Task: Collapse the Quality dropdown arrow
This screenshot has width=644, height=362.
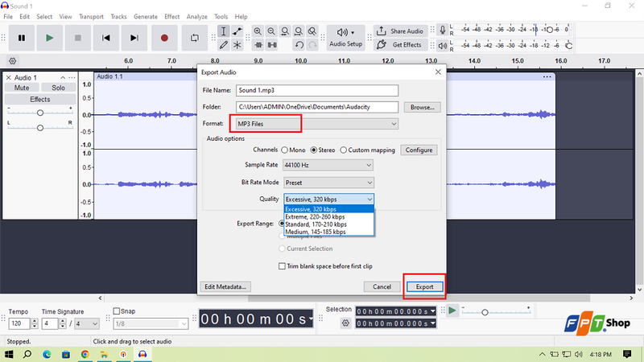Action: click(x=369, y=200)
